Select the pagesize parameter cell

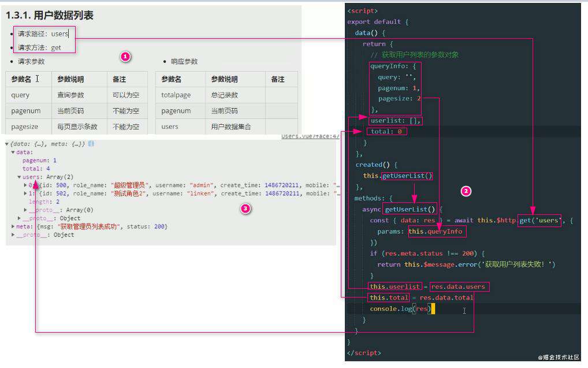[x=28, y=127]
